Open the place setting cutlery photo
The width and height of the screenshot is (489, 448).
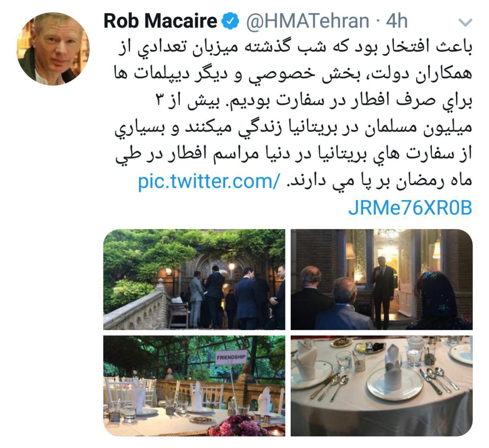[x=382, y=386]
